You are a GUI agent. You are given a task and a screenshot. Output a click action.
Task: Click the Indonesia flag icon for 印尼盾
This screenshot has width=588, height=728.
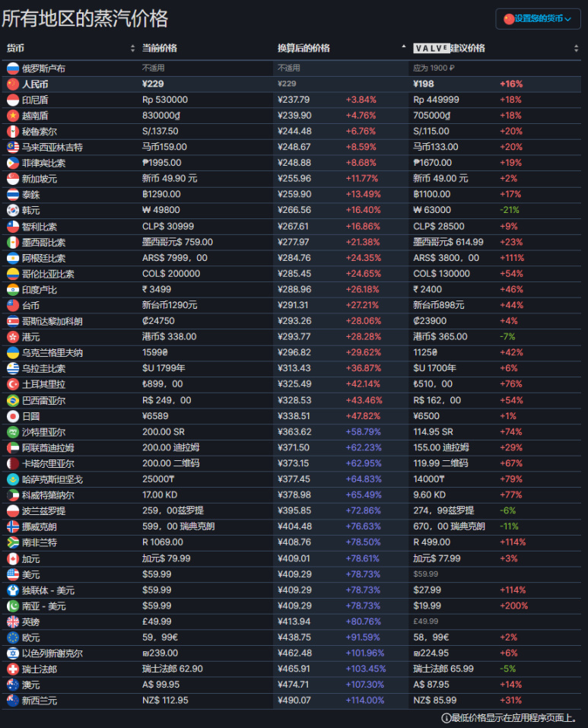[x=13, y=100]
